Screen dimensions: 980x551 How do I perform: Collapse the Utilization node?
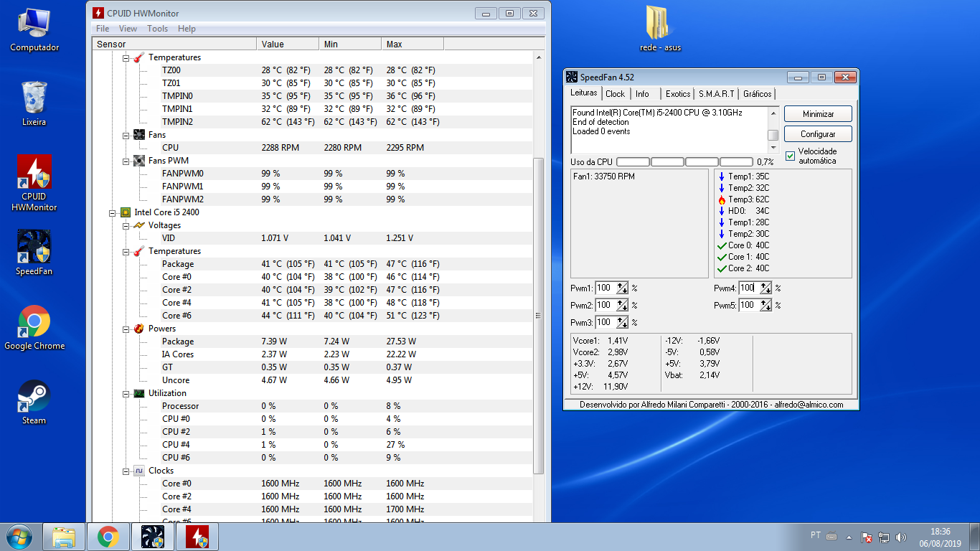click(x=126, y=393)
